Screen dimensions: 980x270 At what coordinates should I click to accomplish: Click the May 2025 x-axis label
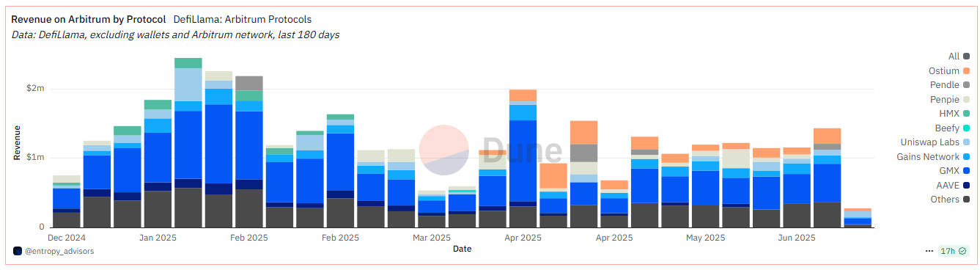[705, 238]
